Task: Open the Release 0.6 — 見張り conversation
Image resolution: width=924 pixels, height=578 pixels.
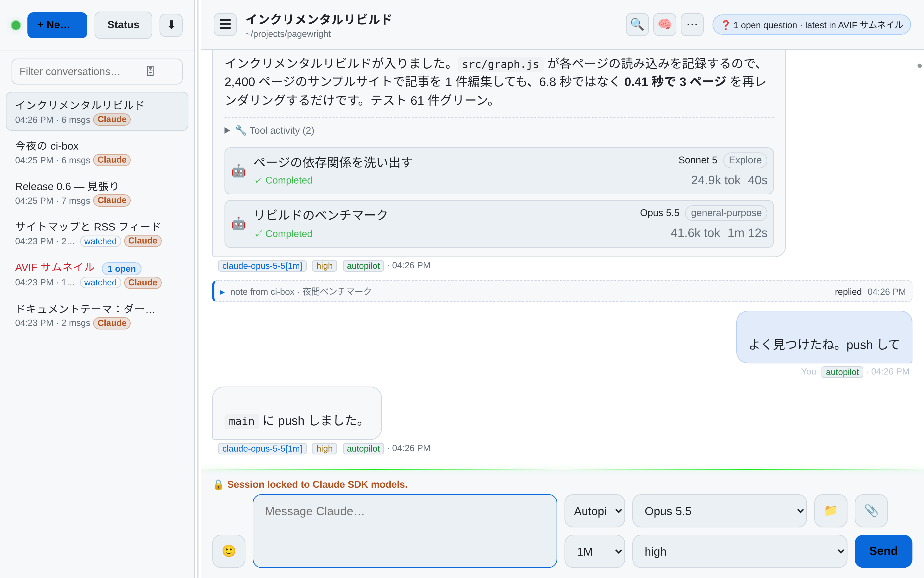Action: click(97, 193)
